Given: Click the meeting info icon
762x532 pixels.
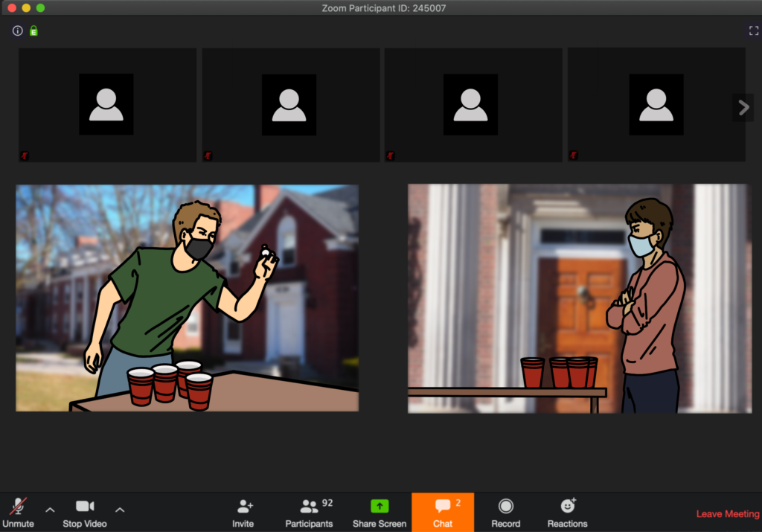Looking at the screenshot, I should pos(17,31).
